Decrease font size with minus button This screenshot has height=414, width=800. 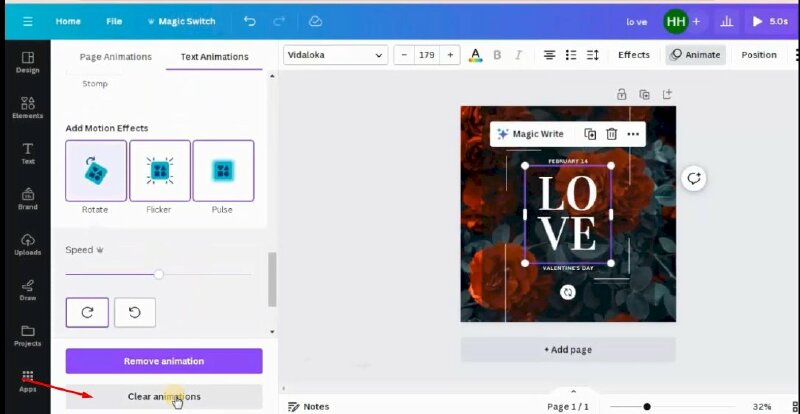[x=405, y=55]
